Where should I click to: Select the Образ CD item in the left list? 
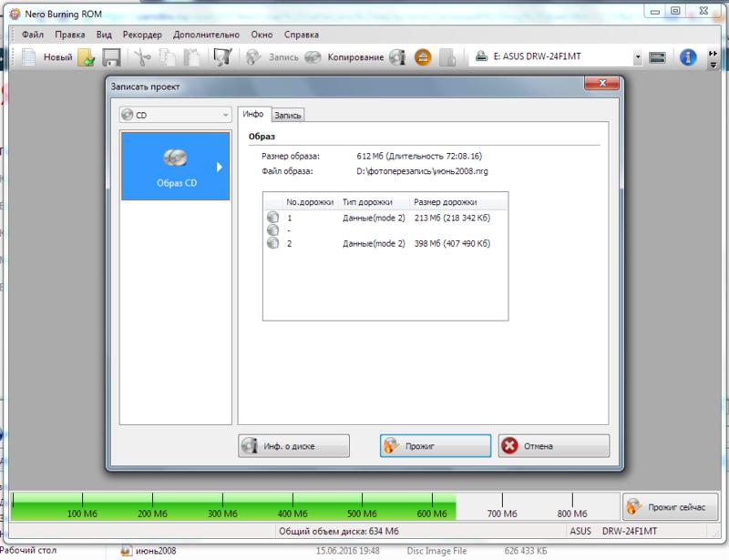click(176, 167)
